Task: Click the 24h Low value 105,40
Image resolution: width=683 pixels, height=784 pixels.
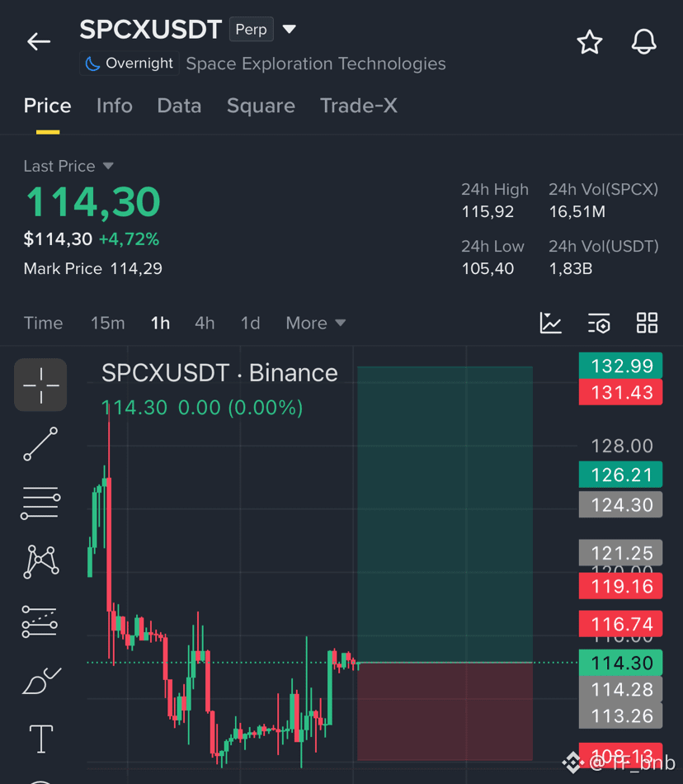Action: (x=488, y=268)
